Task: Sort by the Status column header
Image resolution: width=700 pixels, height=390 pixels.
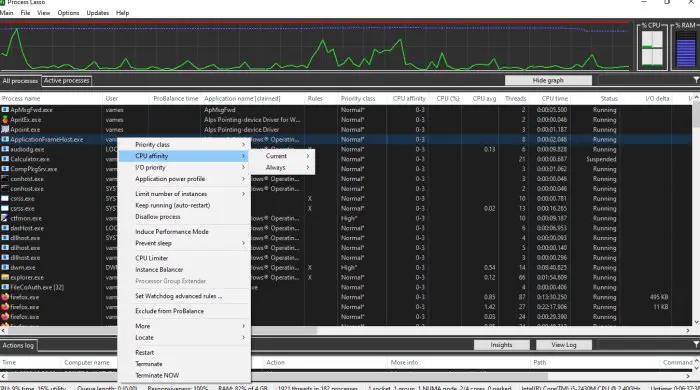Action: click(608, 98)
